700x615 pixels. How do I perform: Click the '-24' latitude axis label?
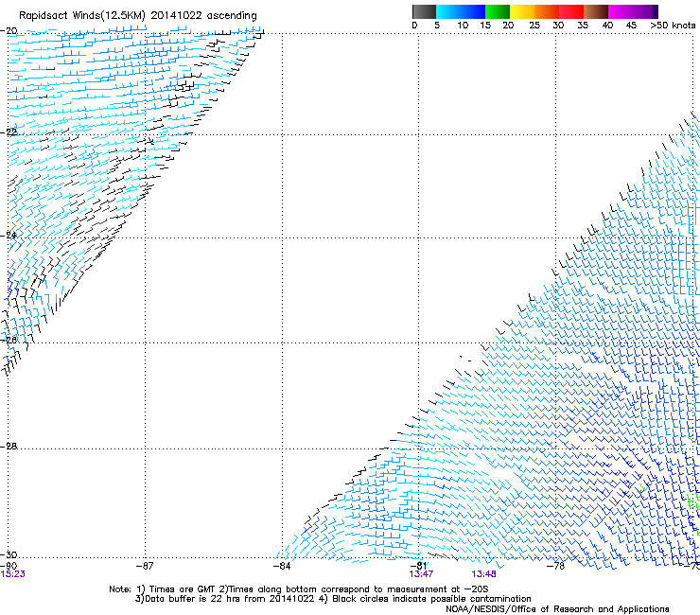(x=9, y=235)
